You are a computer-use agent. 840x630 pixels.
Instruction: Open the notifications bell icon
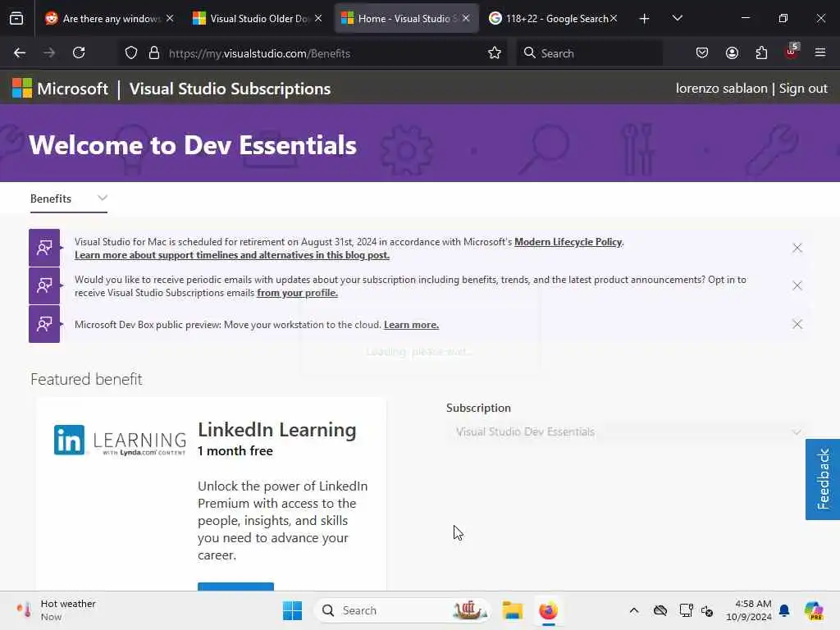click(x=784, y=610)
